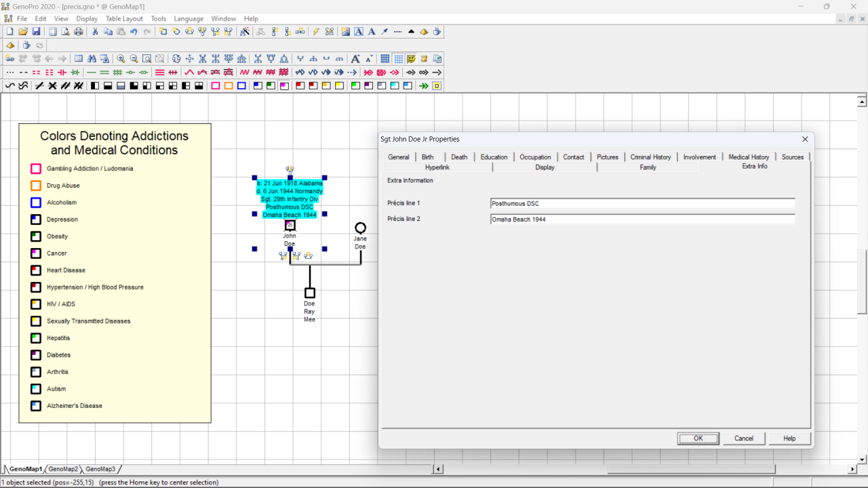
Task: Click the Alzheimer's Disease legend label
Action: (x=75, y=406)
